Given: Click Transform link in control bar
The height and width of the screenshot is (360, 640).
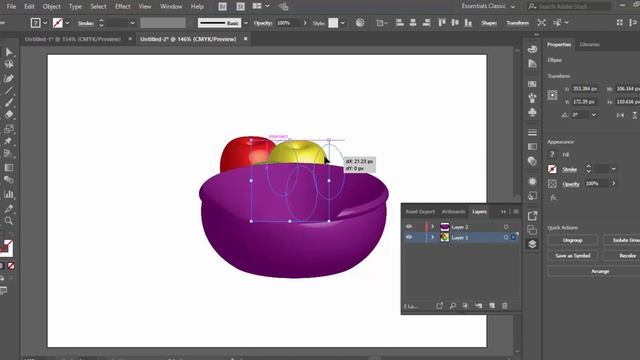Looking at the screenshot, I should 518,23.
